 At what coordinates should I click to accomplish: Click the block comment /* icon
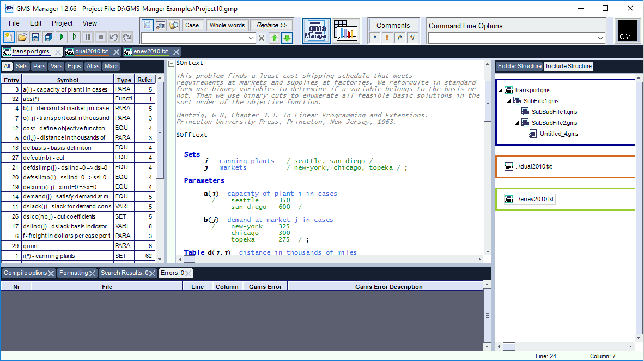400,38
